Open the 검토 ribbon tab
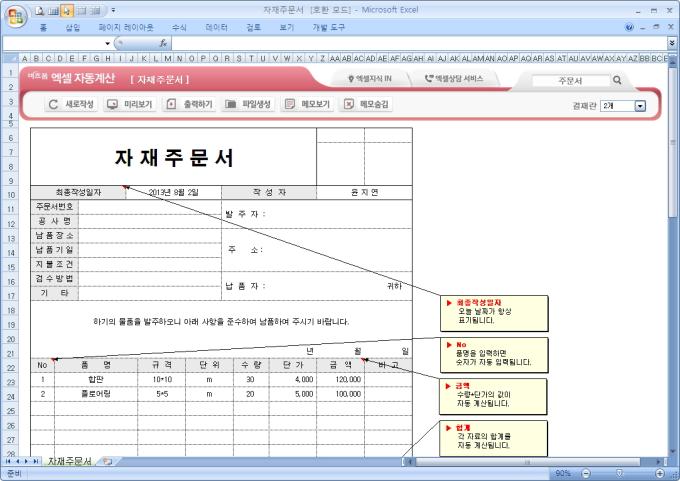This screenshot has height=481, width=680. (x=253, y=27)
